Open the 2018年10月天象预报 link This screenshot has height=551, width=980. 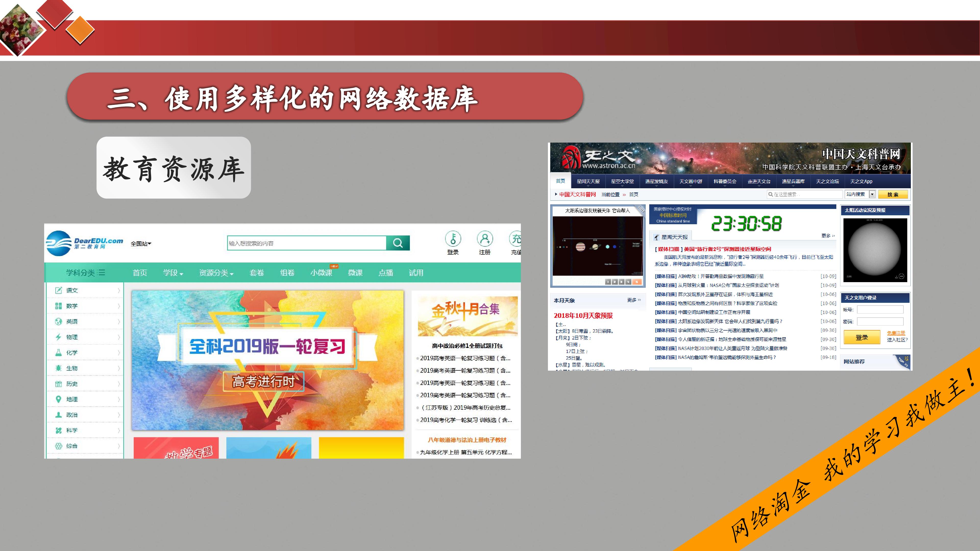(x=583, y=316)
